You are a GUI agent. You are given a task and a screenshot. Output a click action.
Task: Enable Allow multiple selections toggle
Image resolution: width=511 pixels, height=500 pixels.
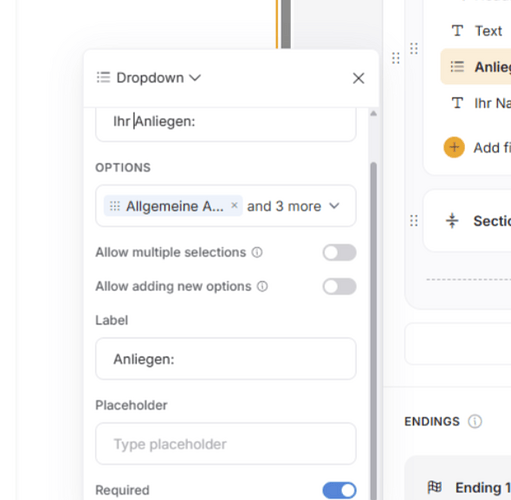click(x=339, y=252)
